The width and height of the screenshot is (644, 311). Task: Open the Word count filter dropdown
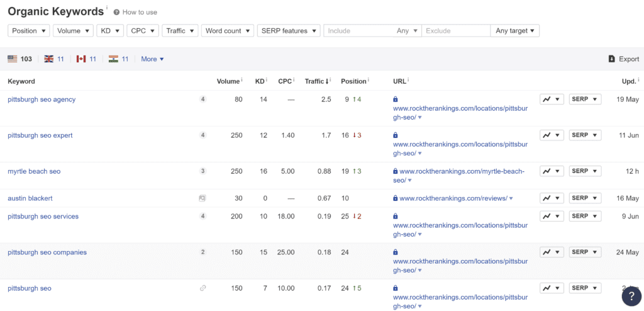pyautogui.click(x=228, y=31)
